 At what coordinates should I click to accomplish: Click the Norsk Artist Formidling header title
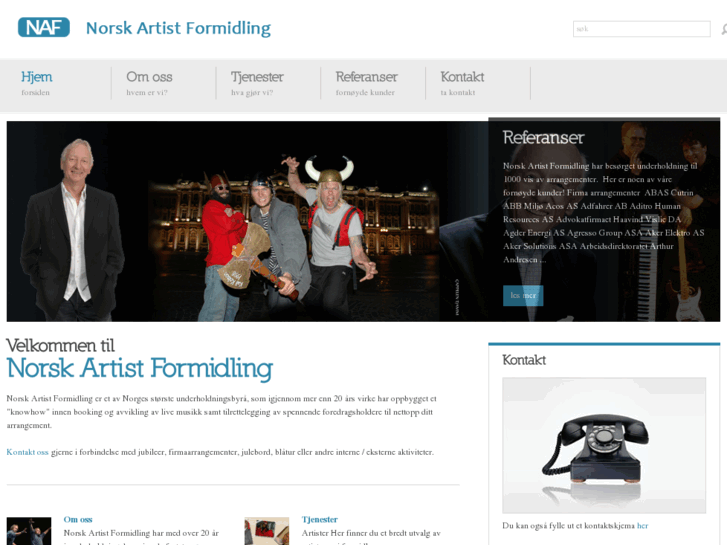point(179,28)
